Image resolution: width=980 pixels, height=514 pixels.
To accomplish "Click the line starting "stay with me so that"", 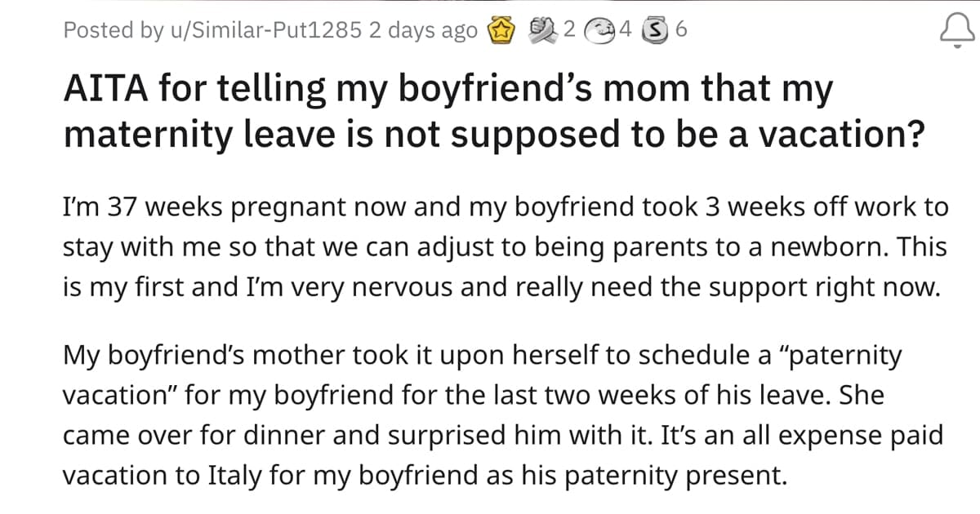I will click(506, 248).
